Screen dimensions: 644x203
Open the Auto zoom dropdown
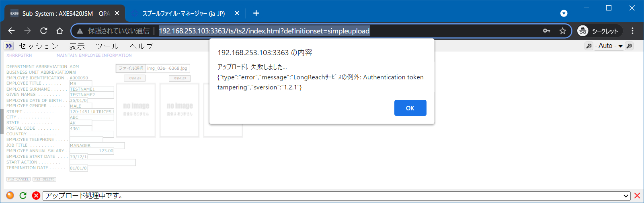609,46
